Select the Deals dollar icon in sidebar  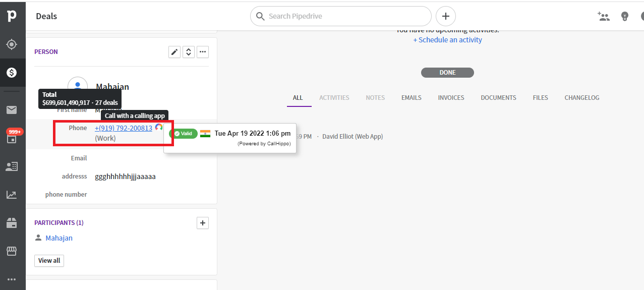point(12,73)
